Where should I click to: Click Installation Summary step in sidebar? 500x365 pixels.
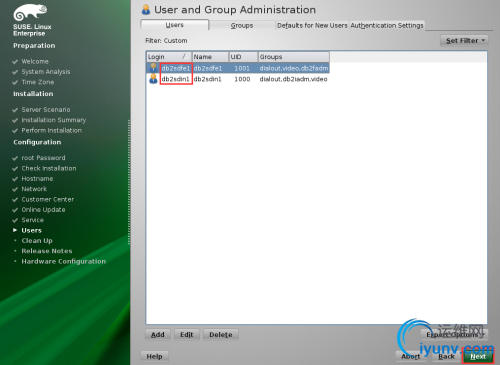(54, 120)
